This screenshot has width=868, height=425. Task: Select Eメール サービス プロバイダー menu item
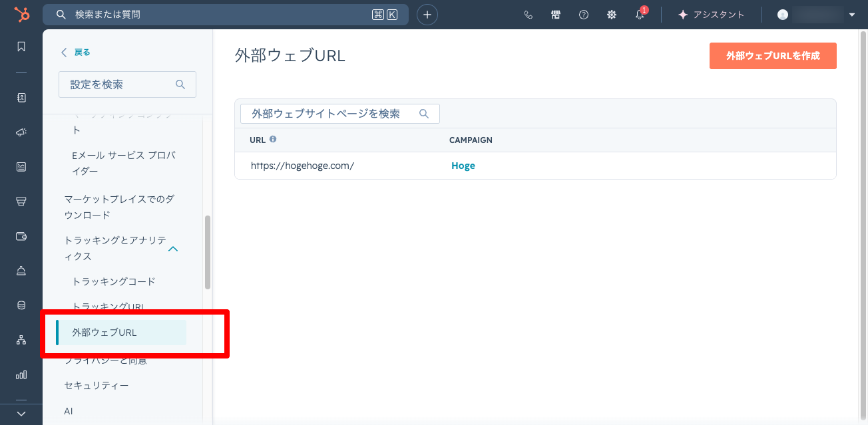tap(124, 163)
